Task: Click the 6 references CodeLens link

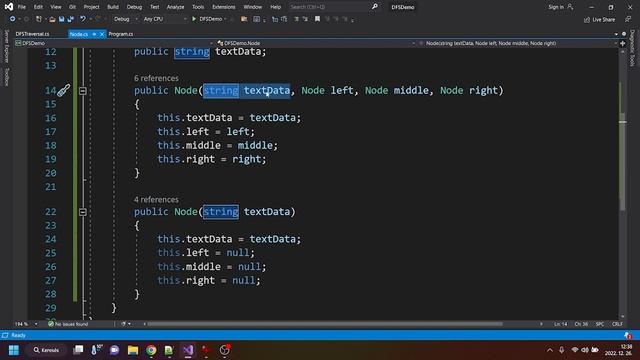Action: pyautogui.click(x=156, y=78)
